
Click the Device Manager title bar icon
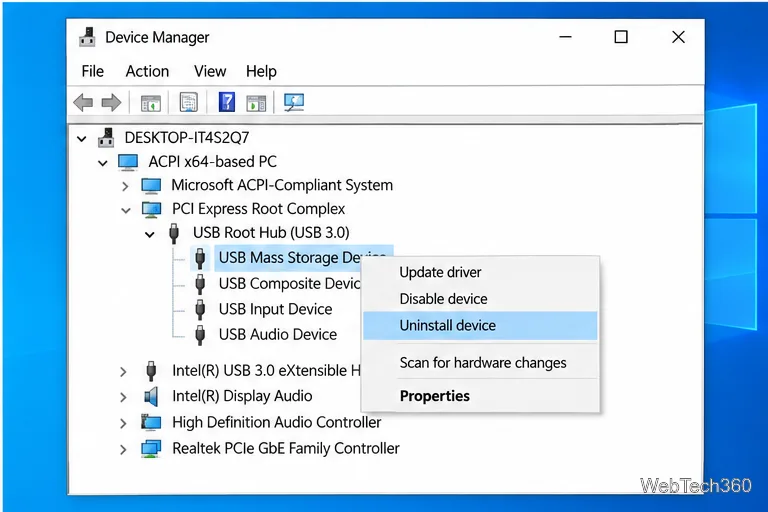coord(87,37)
